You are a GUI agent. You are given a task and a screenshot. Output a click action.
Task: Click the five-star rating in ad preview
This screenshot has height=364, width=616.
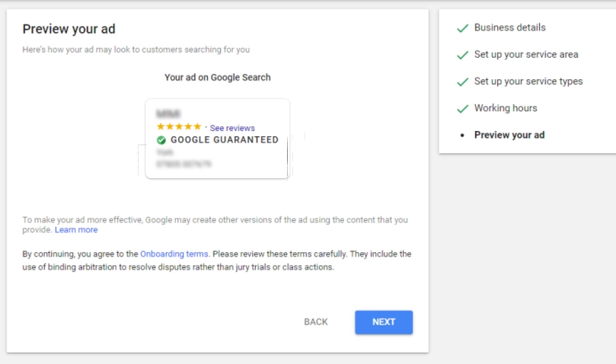coord(179,126)
